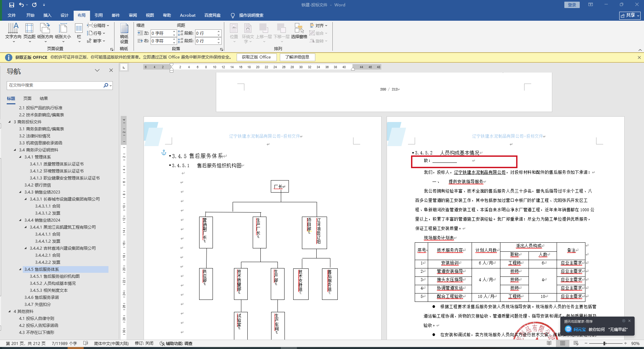Open 稿纸设置 manuscript paper settings
Screen dimensions: 644x349
(124, 33)
